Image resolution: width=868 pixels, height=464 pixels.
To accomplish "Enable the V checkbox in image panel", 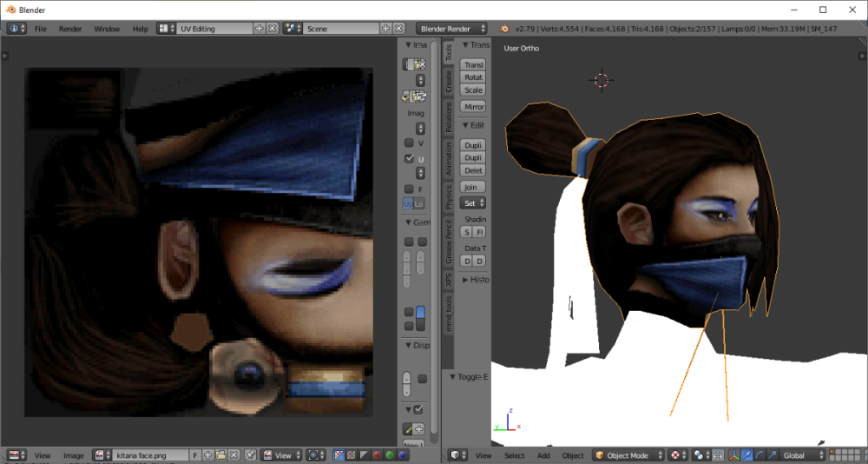I will coord(409,143).
